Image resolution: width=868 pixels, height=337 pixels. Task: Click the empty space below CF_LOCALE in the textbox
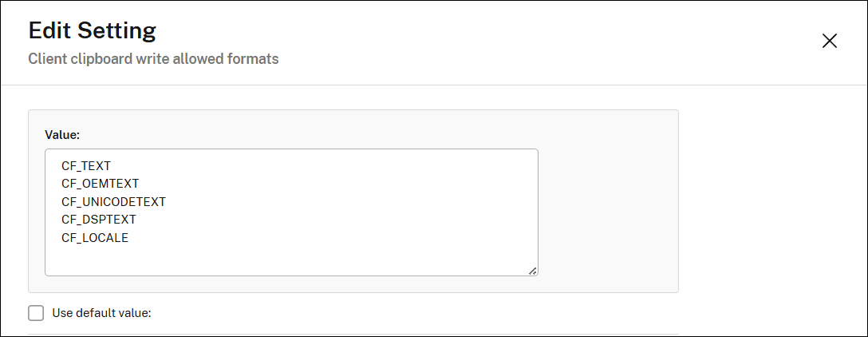pyautogui.click(x=239, y=260)
